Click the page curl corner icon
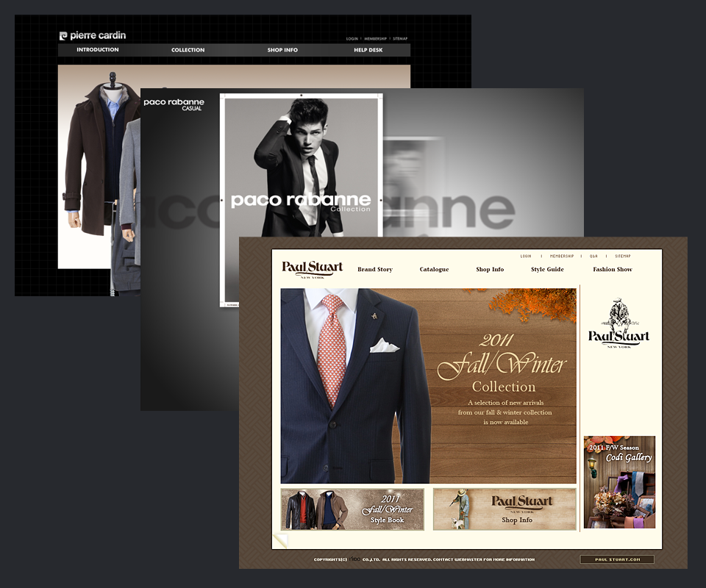Image resolution: width=706 pixels, height=588 pixels. (x=280, y=540)
